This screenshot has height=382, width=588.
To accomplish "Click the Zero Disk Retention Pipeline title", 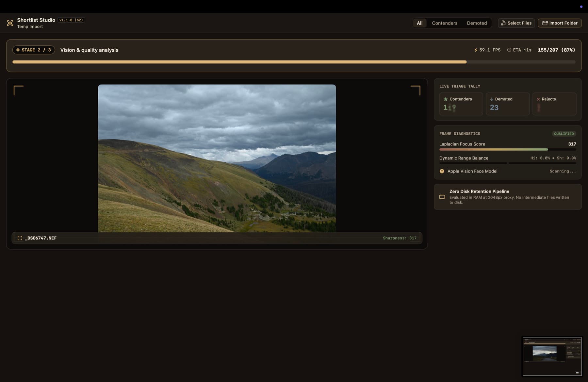I will coord(479,191).
